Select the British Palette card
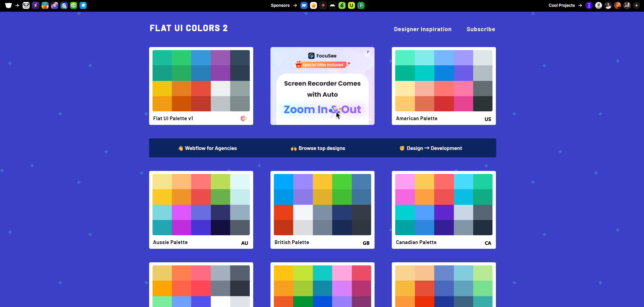The height and width of the screenshot is (307, 644). click(x=322, y=210)
